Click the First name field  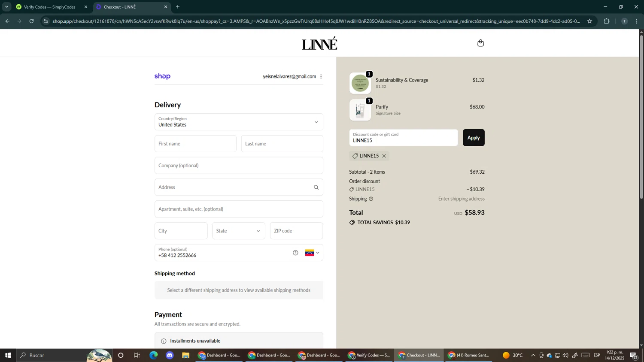195,144
